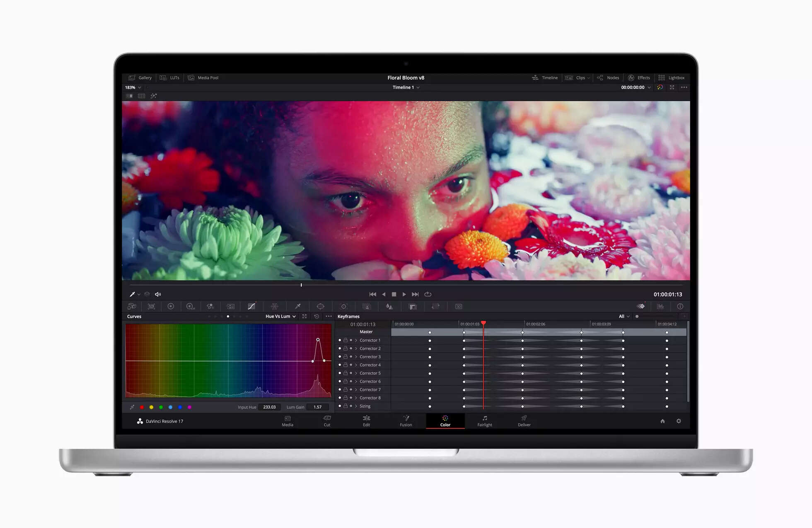The height and width of the screenshot is (528, 812).
Task: Open the LUTs panel
Action: (x=170, y=78)
